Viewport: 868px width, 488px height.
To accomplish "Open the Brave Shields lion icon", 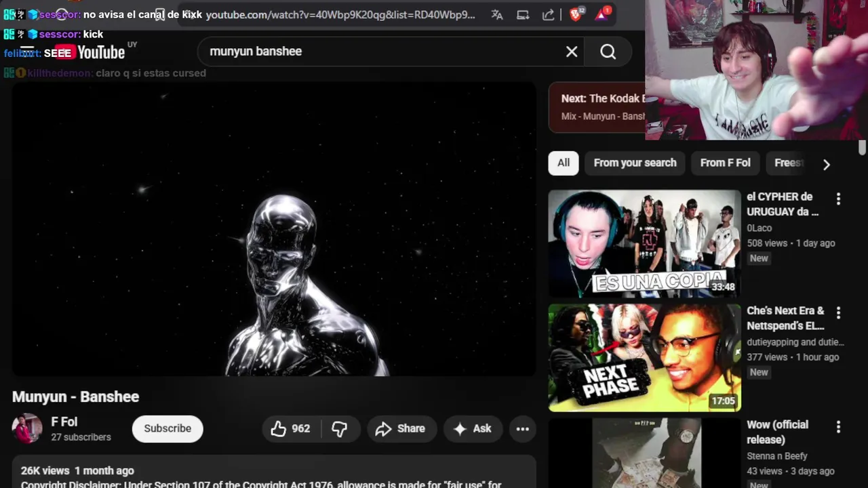I will click(576, 14).
